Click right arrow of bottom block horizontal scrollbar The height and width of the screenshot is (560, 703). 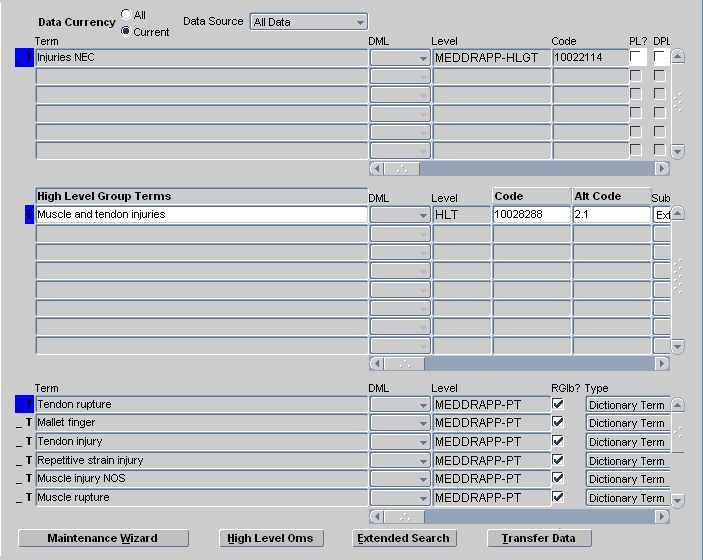tap(662, 517)
